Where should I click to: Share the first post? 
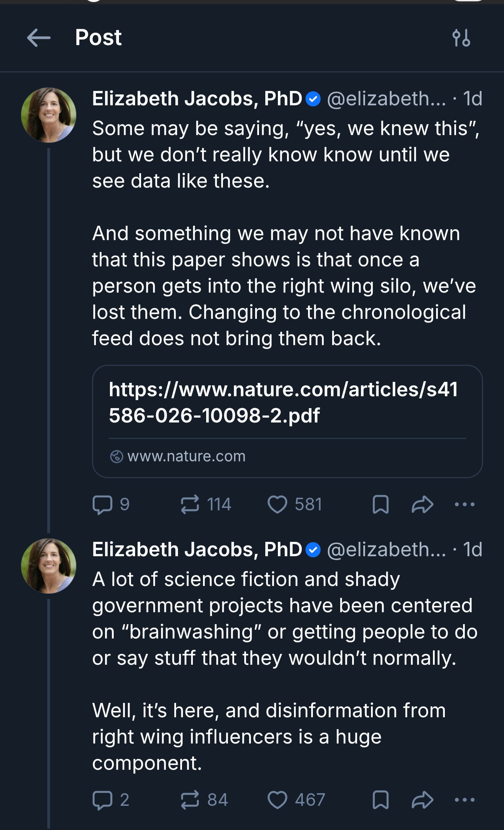click(x=422, y=504)
